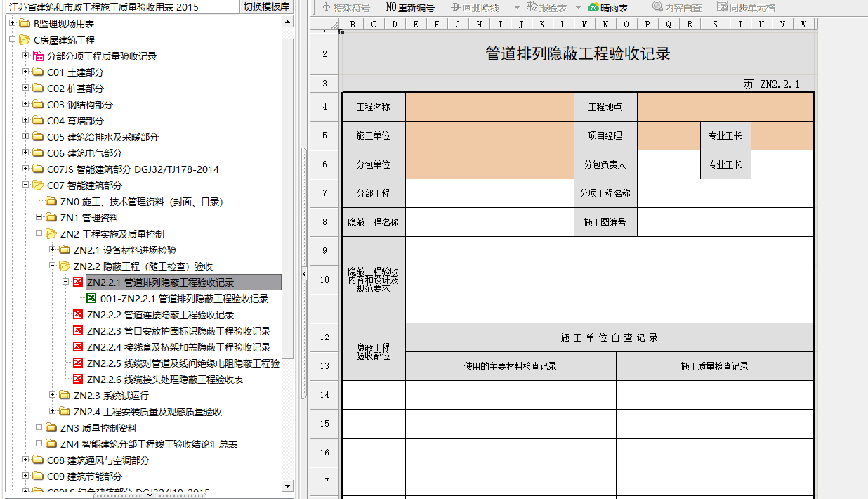Click the 切换模板库 switch template button
This screenshot has height=499, width=868.
pos(266,7)
